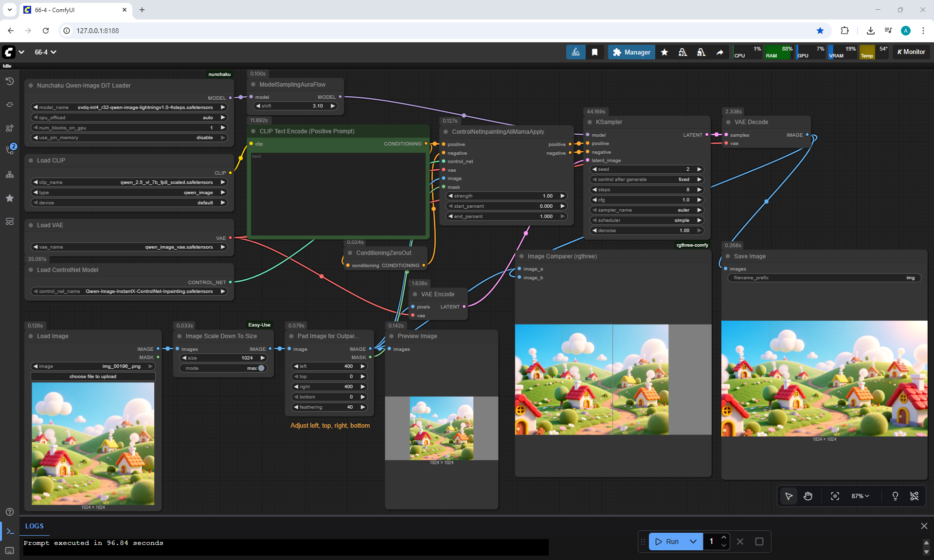934x560 pixels.
Task: Toggle link visibility icon in canvas toolbar
Action: 914,496
